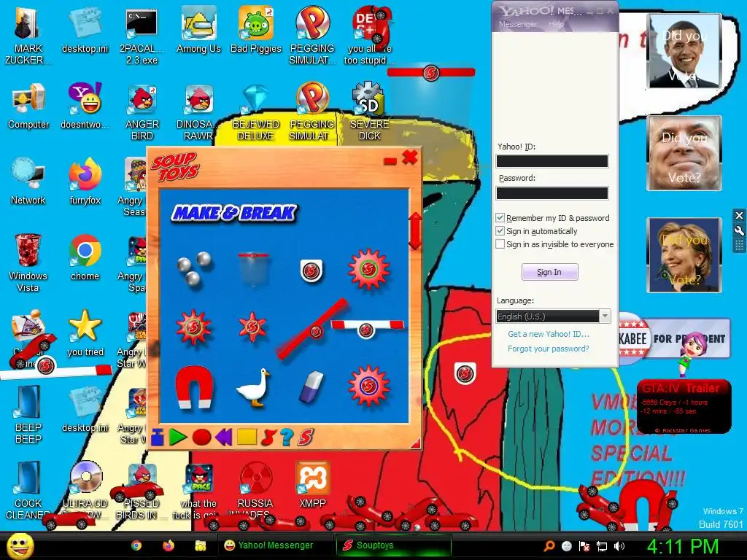Click the red up-down arrow in Soup Toys toybox

tap(415, 231)
